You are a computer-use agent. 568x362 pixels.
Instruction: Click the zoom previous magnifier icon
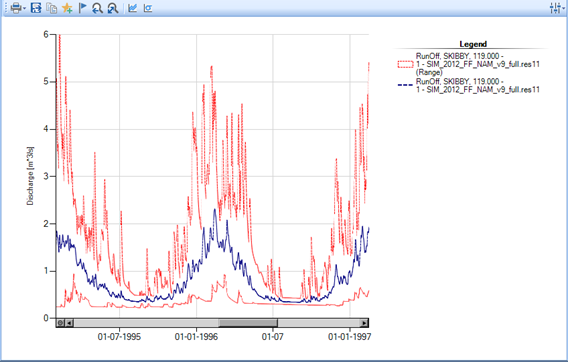click(x=97, y=8)
